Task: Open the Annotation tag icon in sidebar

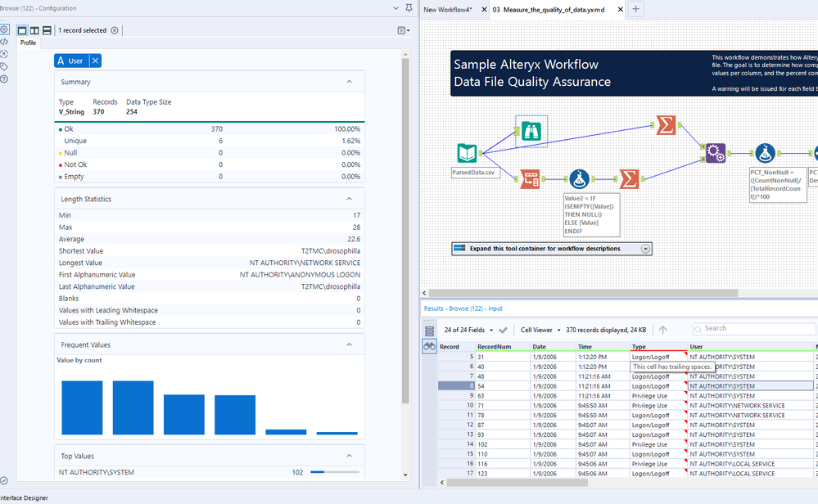Action: [x=5, y=66]
